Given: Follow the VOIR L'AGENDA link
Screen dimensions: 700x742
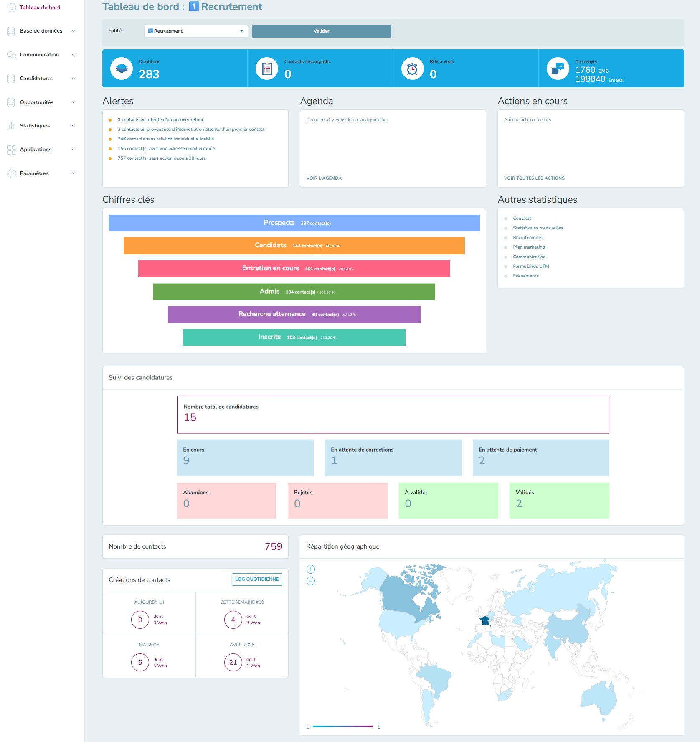Looking at the screenshot, I should tap(324, 178).
